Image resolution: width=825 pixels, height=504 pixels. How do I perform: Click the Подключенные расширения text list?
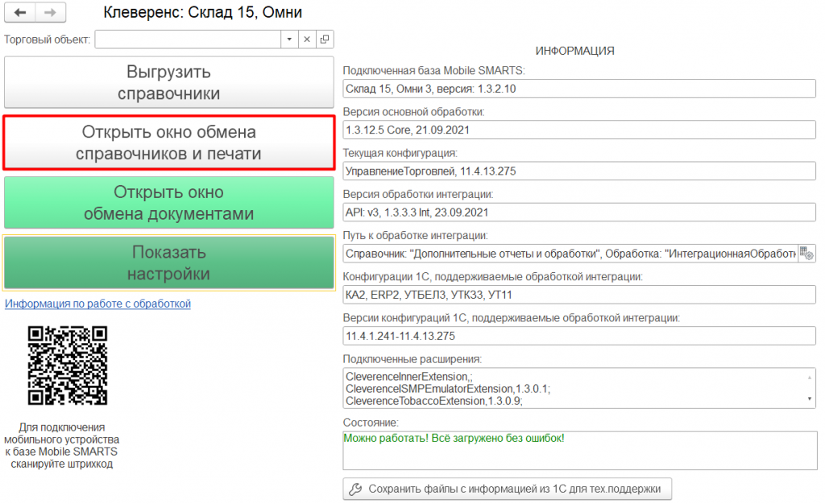click(579, 388)
